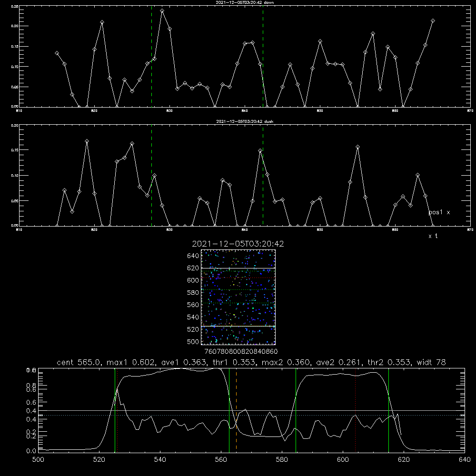Click the lower white horizontal line in the speckle image
Image resolution: width=476 pixels, height=476 pixels.
[238, 326]
